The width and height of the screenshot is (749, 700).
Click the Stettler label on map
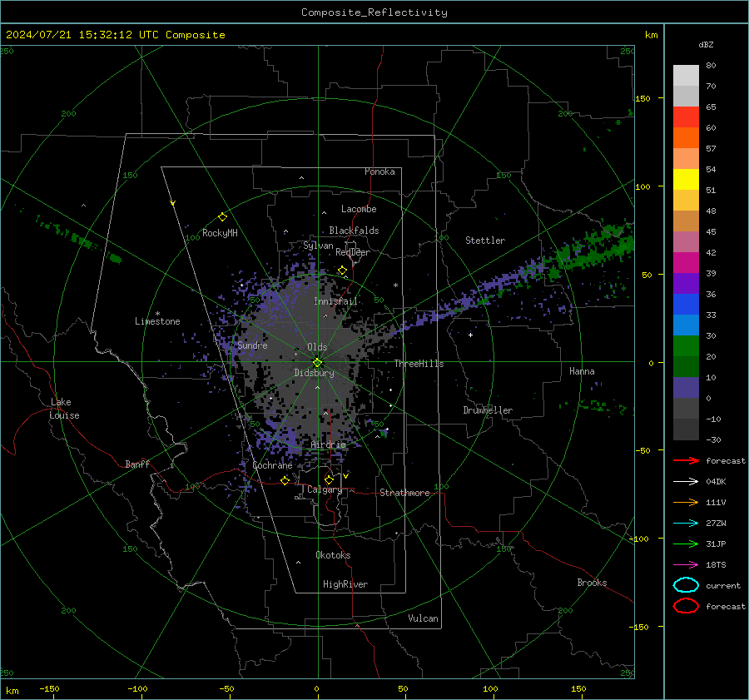pos(485,241)
